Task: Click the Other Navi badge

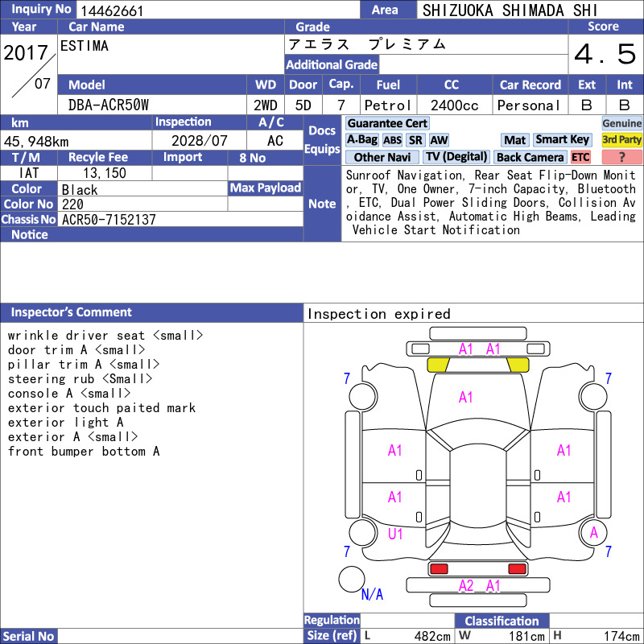Action: click(382, 157)
